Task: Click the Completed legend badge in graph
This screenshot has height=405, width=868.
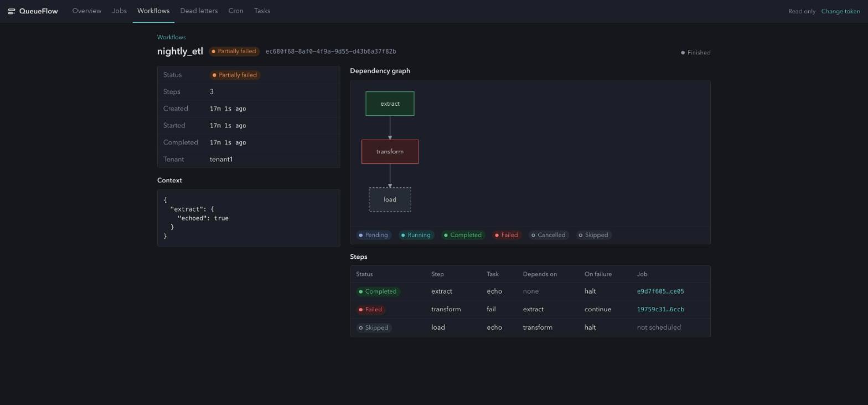Action: pyautogui.click(x=463, y=235)
